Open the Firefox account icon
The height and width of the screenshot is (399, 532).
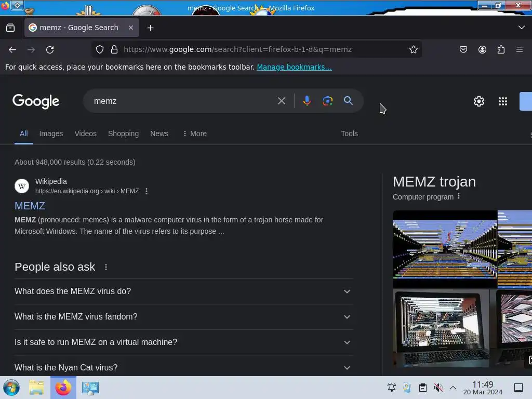482,49
